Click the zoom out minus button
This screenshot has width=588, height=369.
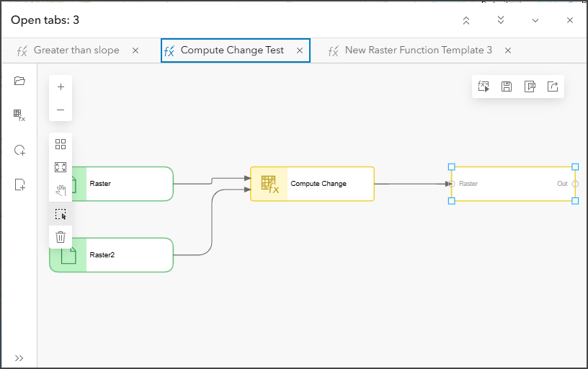61,110
